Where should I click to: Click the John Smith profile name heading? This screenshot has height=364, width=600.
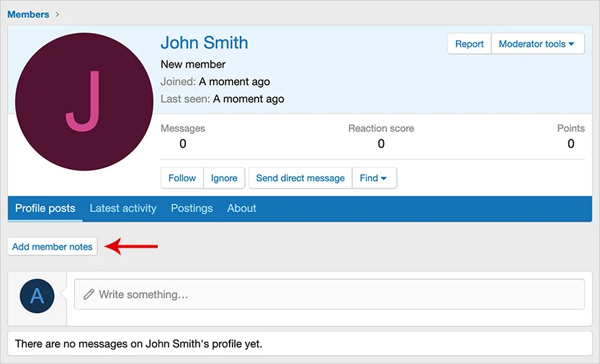click(x=204, y=43)
